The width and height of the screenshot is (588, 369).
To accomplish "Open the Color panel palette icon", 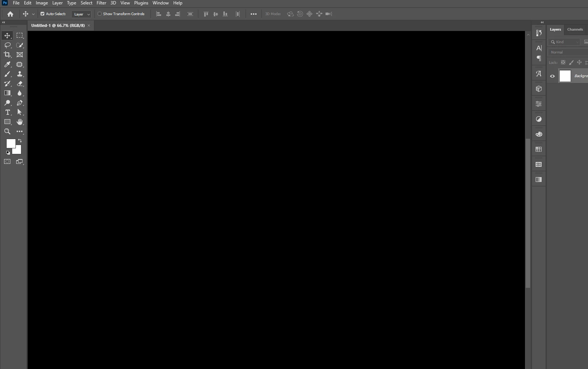I will tap(539, 134).
